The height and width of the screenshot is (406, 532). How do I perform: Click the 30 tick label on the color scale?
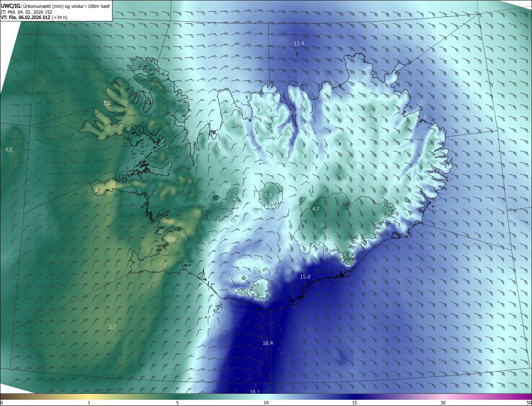[443, 403]
